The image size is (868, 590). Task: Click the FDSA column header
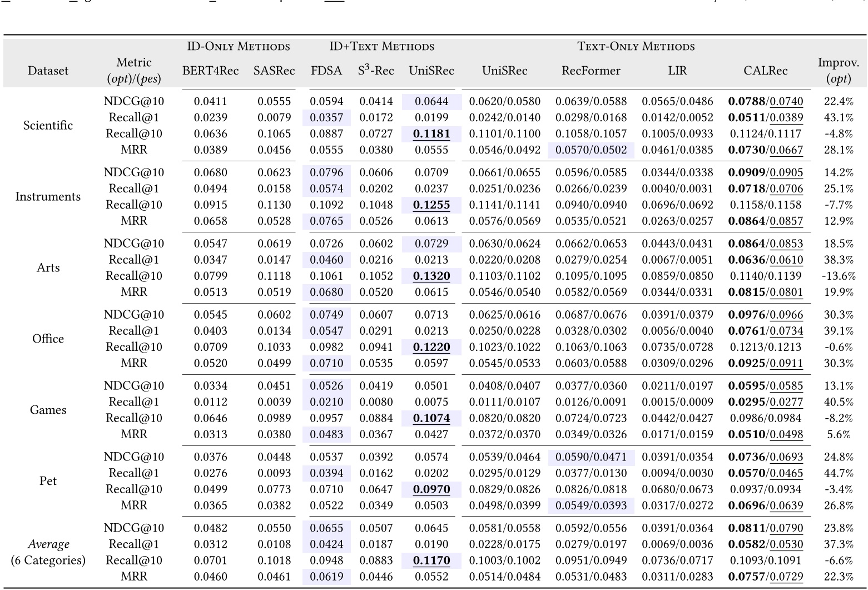326,71
